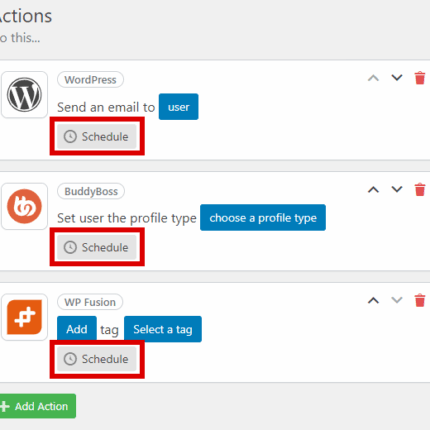This screenshot has height=430, width=430.
Task: Move the WP Fusion action up
Action: tap(373, 300)
